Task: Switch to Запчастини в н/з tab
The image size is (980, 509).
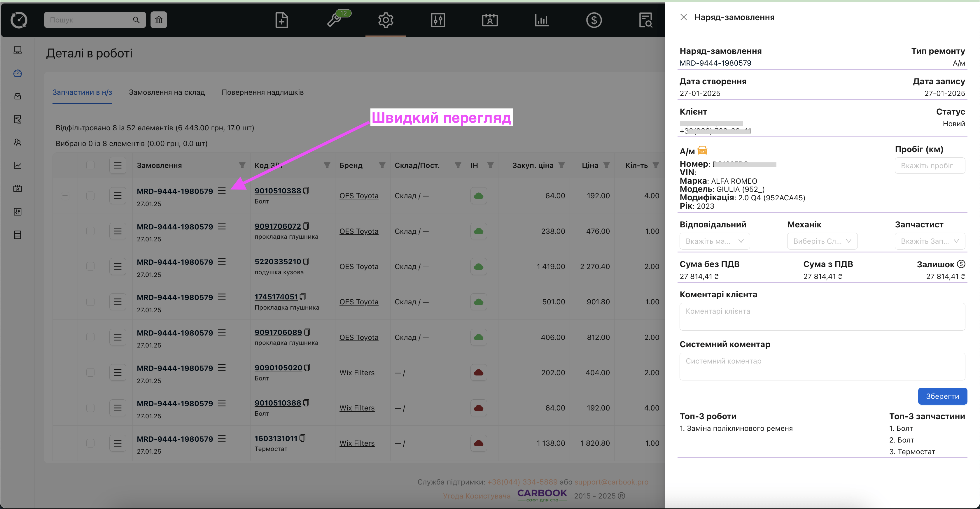Action: click(82, 92)
